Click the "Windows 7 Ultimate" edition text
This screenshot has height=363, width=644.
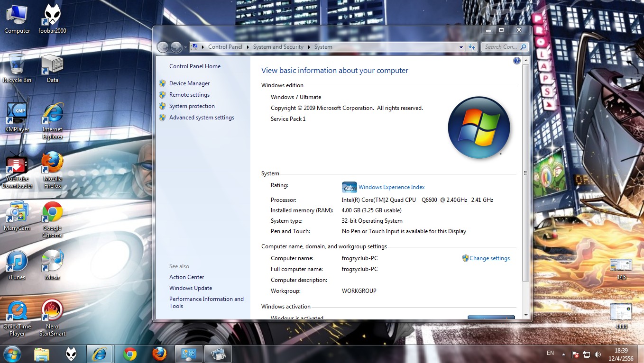coord(296,97)
